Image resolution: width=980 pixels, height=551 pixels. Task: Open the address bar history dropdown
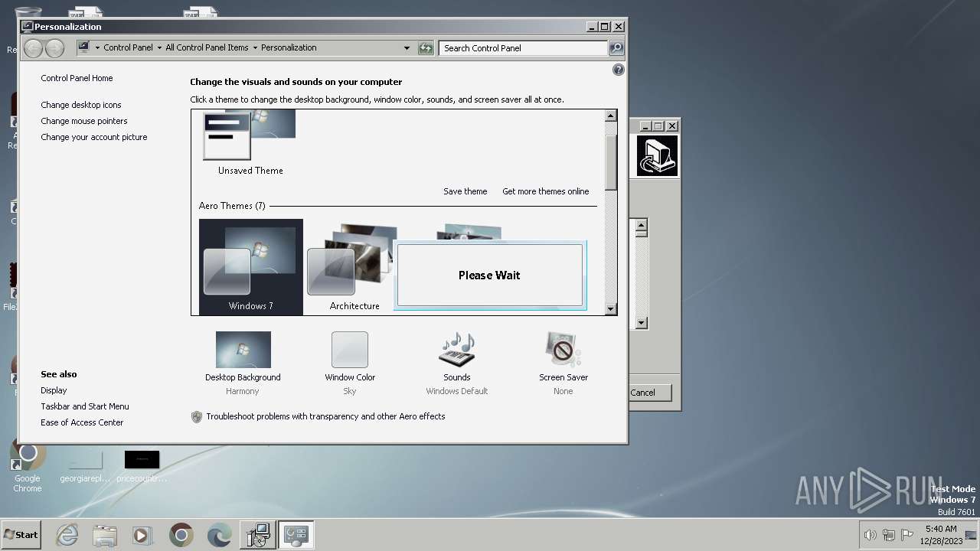407,47
